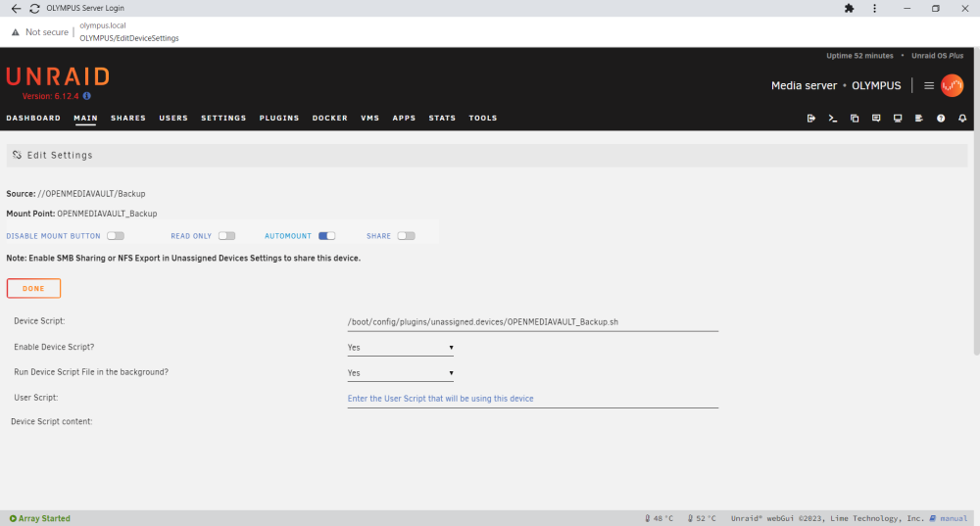The image size is (980, 526).
Task: Click the OLYMPUS server name
Action: tap(876, 85)
